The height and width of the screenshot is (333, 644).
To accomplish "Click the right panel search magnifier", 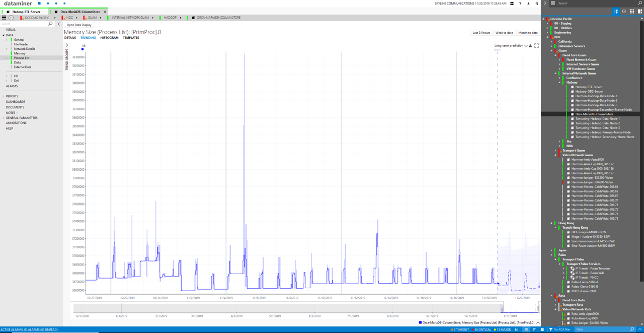I will pos(639,4).
